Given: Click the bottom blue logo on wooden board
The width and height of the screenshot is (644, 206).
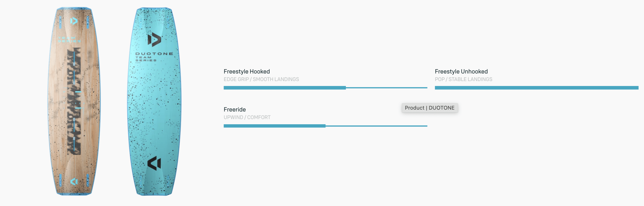Looking at the screenshot, I should (74, 181).
